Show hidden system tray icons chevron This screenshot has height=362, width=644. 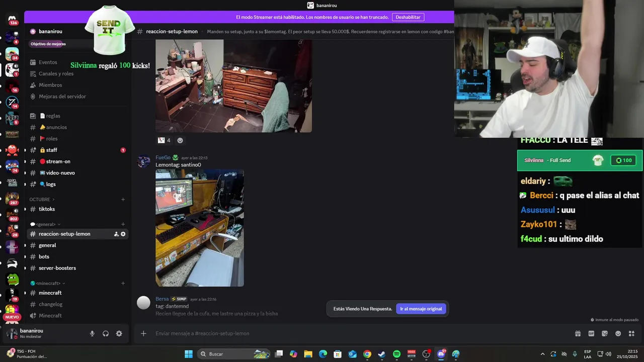click(542, 354)
